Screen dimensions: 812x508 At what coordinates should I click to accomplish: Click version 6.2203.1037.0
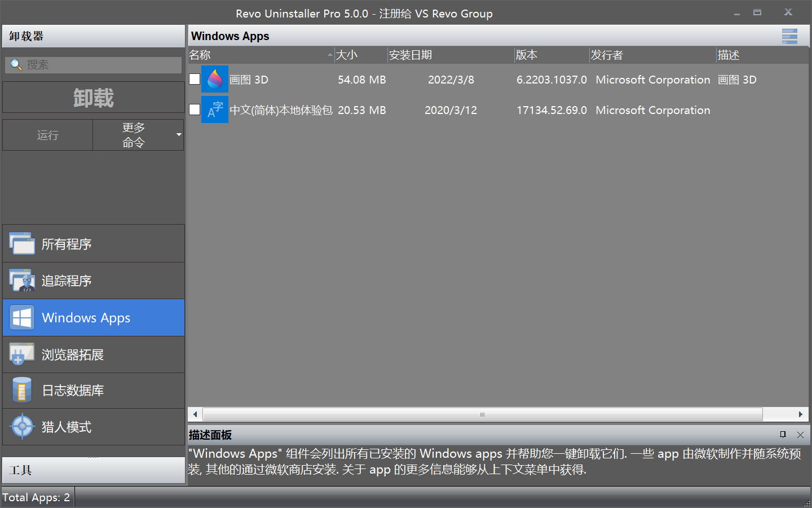(x=551, y=80)
